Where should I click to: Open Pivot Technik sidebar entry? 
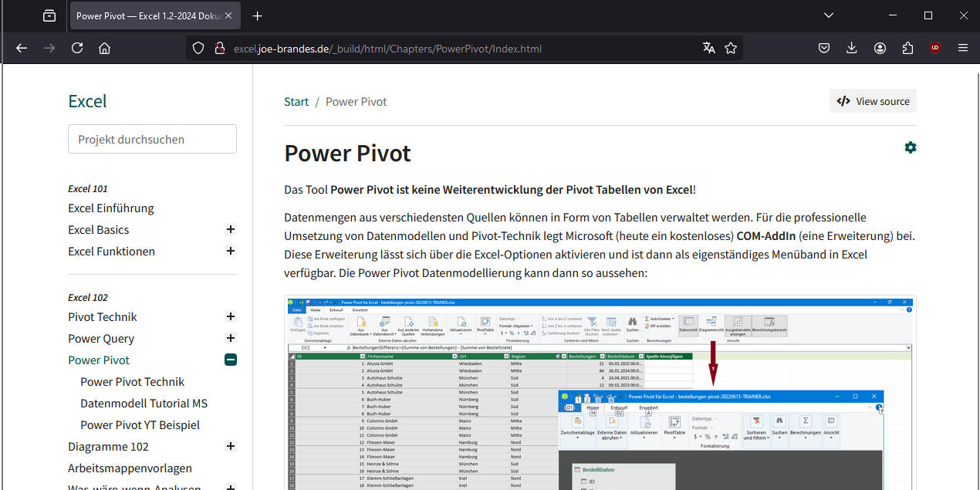(x=103, y=317)
